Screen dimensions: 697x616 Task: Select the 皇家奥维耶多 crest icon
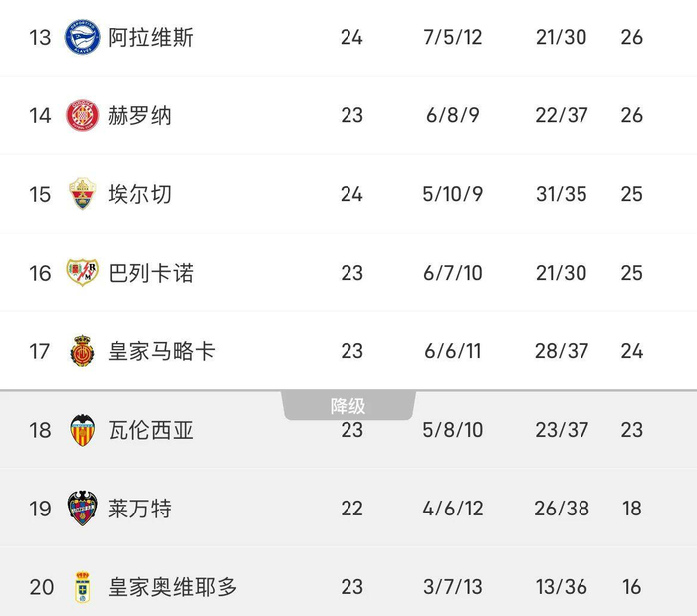tap(82, 587)
